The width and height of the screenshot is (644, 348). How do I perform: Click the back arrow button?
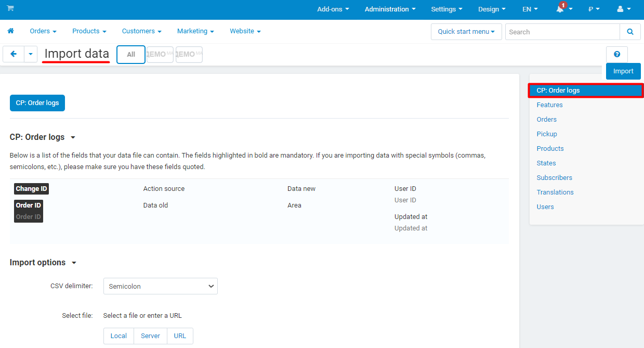14,54
